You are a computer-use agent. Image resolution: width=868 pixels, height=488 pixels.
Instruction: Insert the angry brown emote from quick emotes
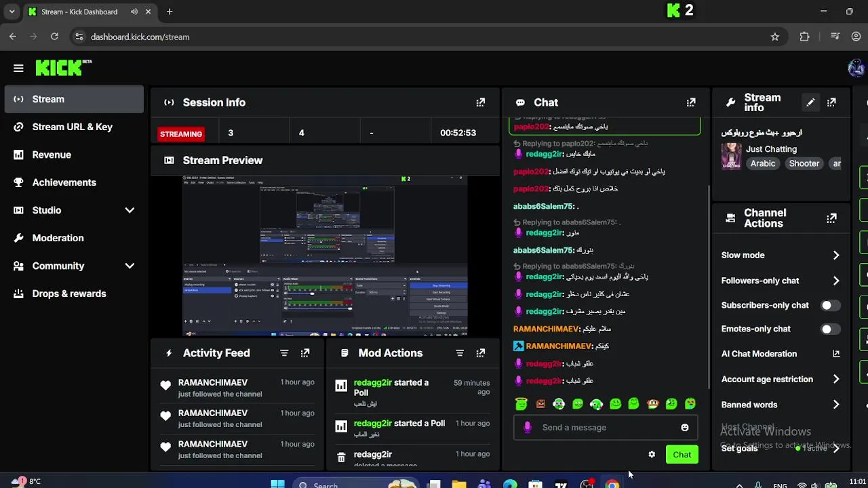(x=540, y=404)
